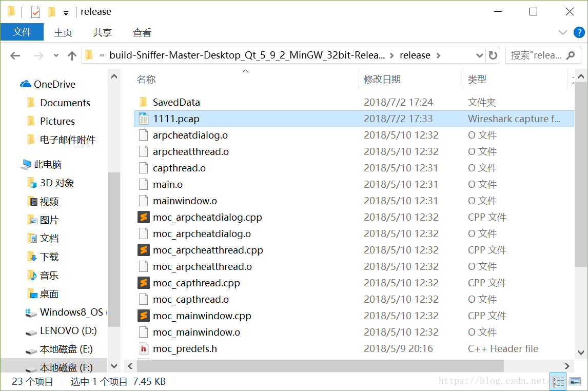Switch to details view in status bar

click(558, 381)
